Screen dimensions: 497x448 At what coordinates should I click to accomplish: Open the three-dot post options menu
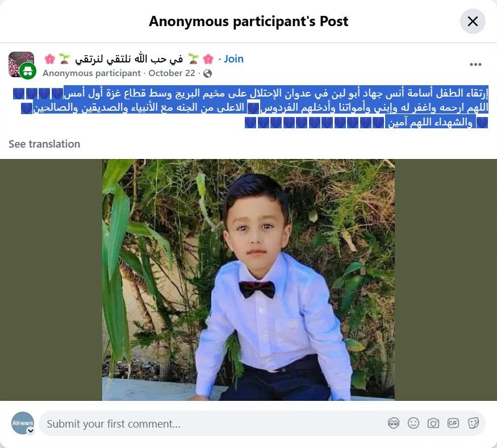tap(475, 65)
